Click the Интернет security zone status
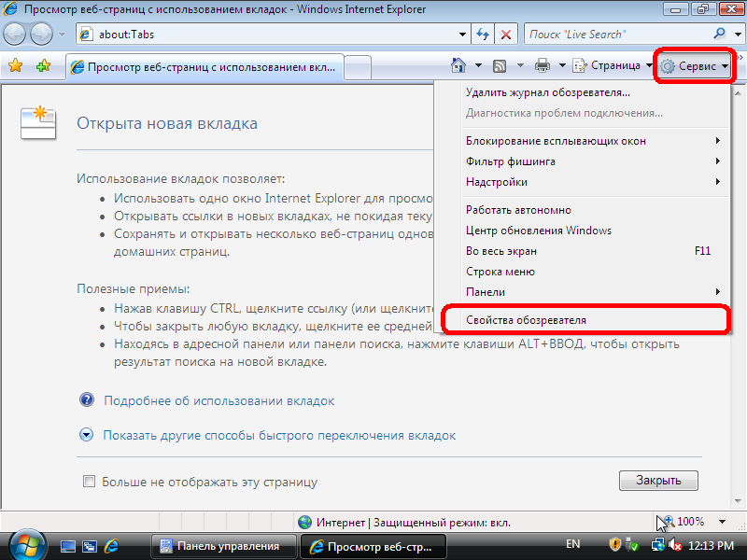The width and height of the screenshot is (747, 560). click(x=404, y=523)
